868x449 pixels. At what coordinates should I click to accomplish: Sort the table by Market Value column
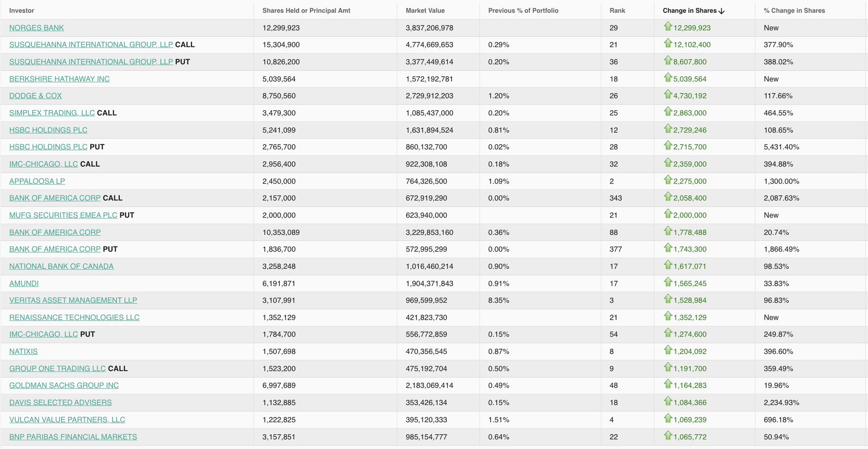pyautogui.click(x=425, y=11)
